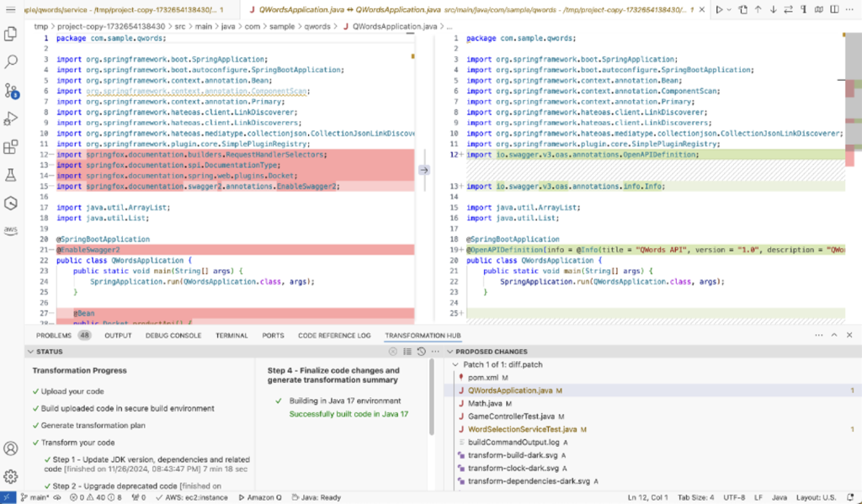Screen dimensions: 862x504
Task: Click the revert change arrow in diff gutter
Action: 424,169
